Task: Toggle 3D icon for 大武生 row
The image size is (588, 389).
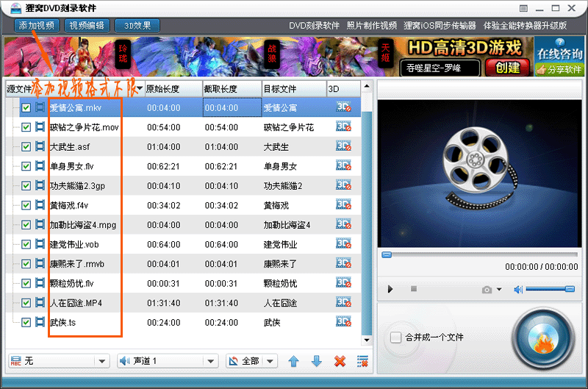Action: tap(343, 146)
